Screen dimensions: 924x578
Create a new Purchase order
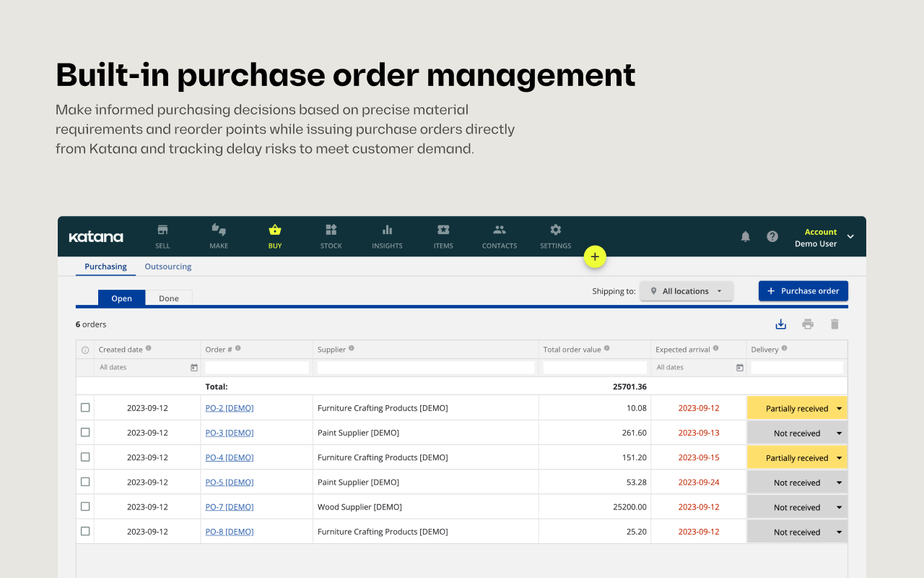click(803, 291)
